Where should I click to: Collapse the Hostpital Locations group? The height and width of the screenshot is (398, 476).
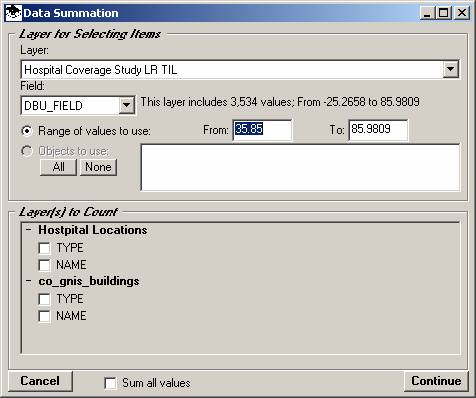[29, 230]
